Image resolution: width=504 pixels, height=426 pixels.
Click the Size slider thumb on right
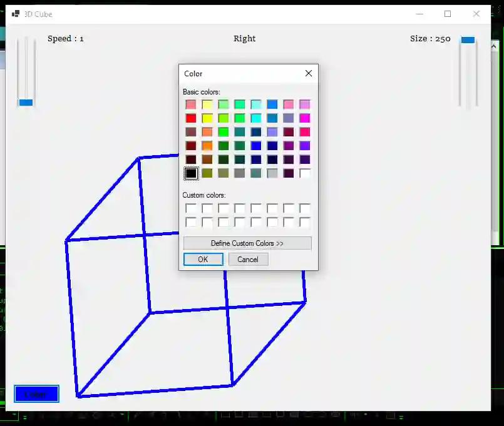[468, 40]
